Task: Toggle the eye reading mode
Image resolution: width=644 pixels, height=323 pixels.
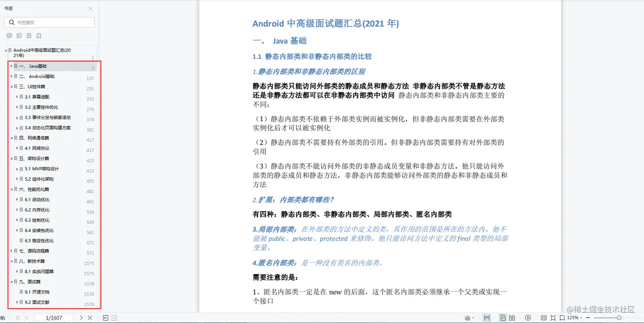Action: pos(468,317)
